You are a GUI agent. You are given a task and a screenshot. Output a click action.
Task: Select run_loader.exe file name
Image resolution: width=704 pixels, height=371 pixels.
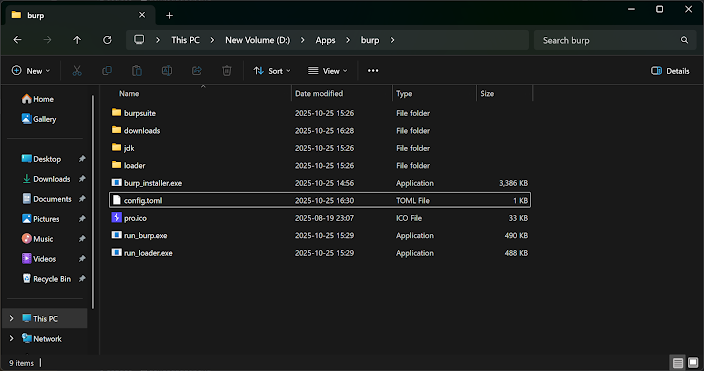[148, 253]
